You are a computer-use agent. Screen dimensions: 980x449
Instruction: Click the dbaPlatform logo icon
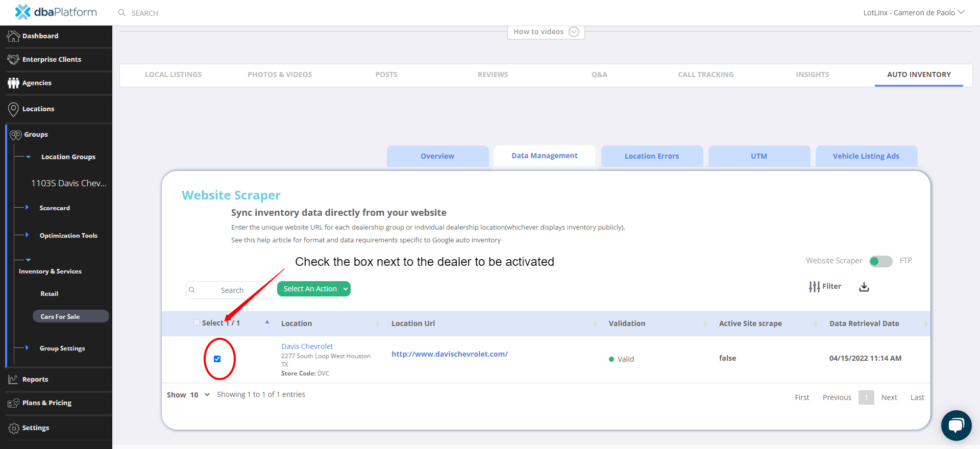pos(23,12)
